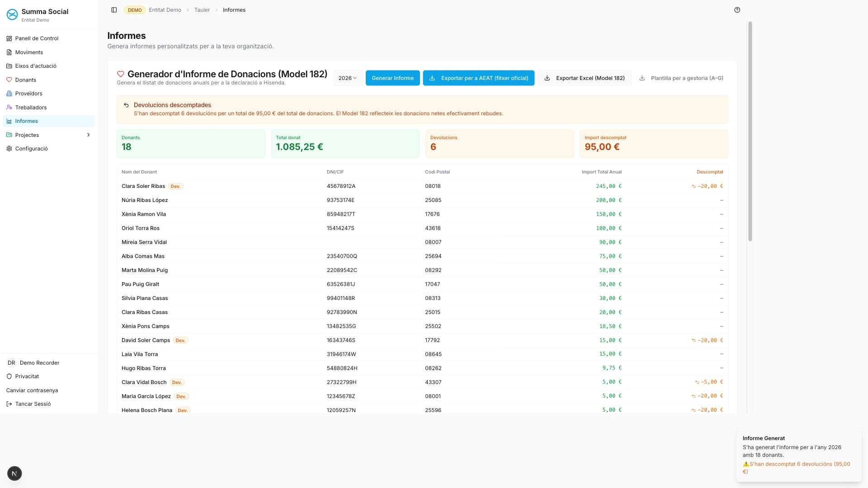Click the Privacitat shield icon
The image size is (868, 488).
[x=9, y=376]
